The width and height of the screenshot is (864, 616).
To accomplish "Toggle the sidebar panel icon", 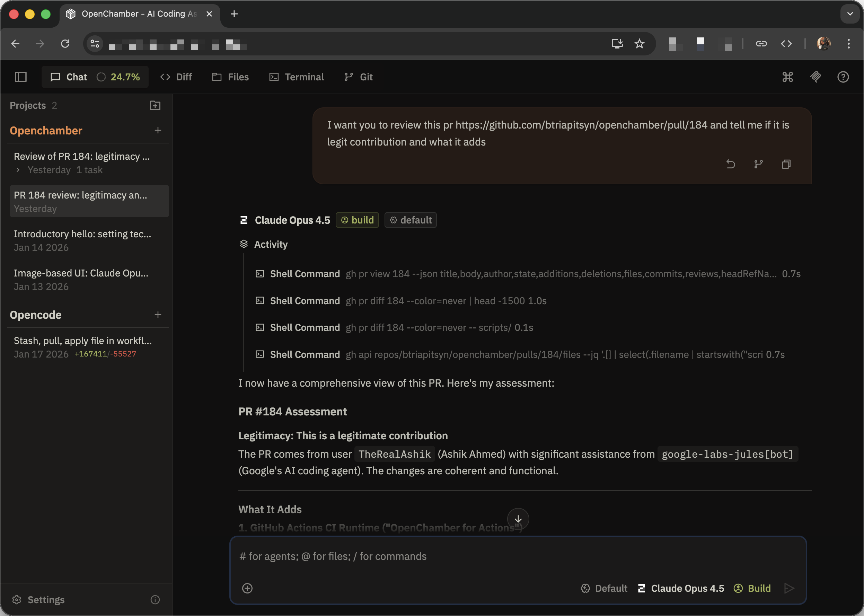I will click(21, 77).
